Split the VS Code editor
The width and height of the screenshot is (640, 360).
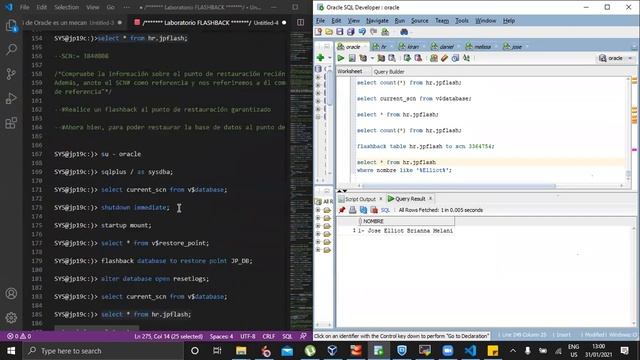tap(300, 22)
